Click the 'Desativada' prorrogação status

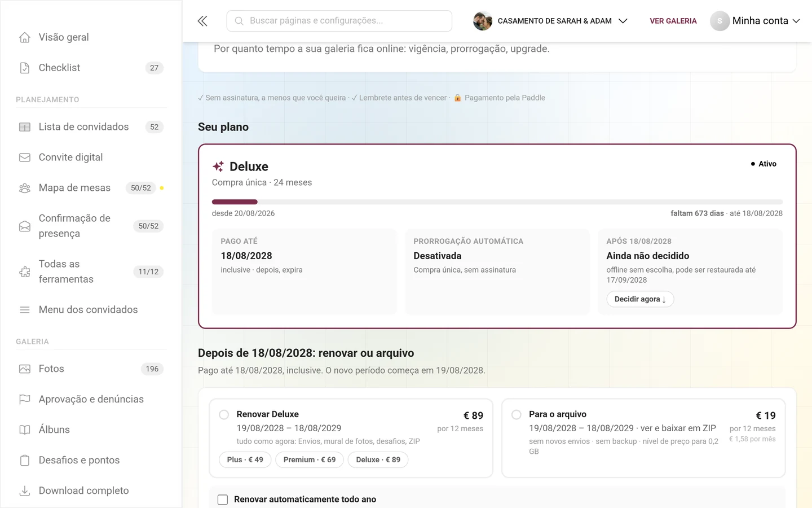[438, 256]
